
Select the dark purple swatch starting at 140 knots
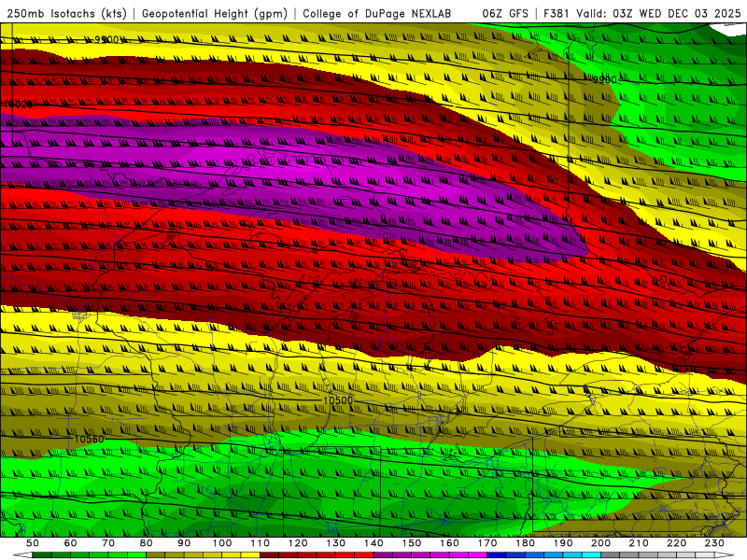click(383, 555)
